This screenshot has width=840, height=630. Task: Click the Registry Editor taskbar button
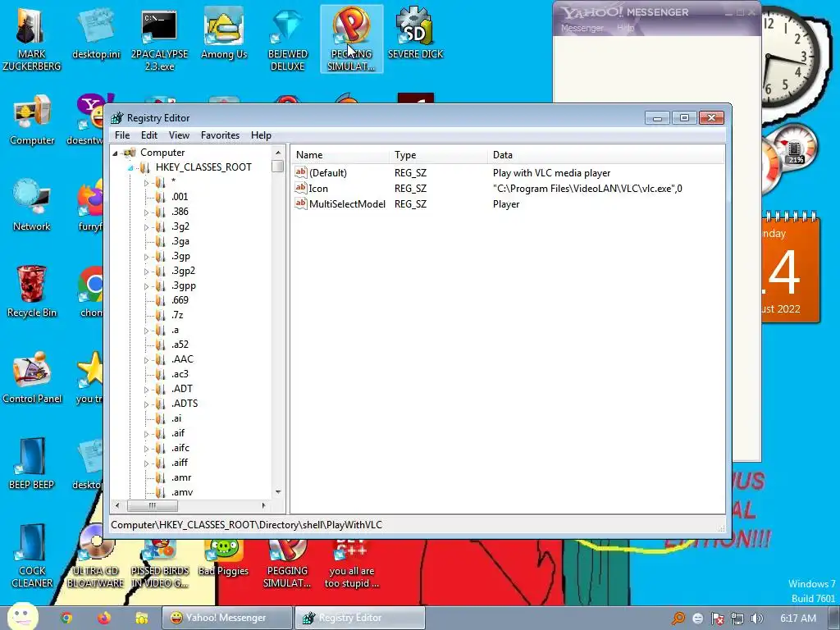point(359,618)
